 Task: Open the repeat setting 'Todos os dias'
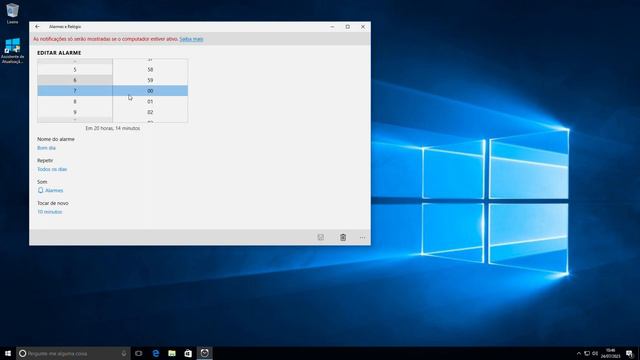[x=52, y=169]
